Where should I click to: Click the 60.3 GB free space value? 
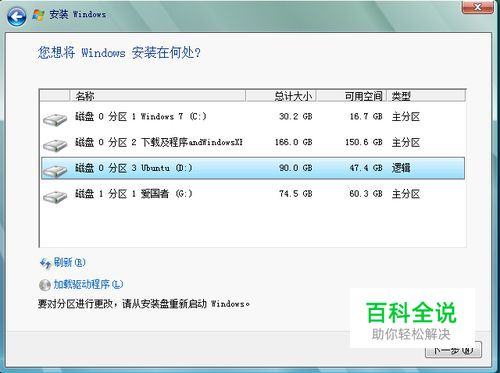coord(366,193)
